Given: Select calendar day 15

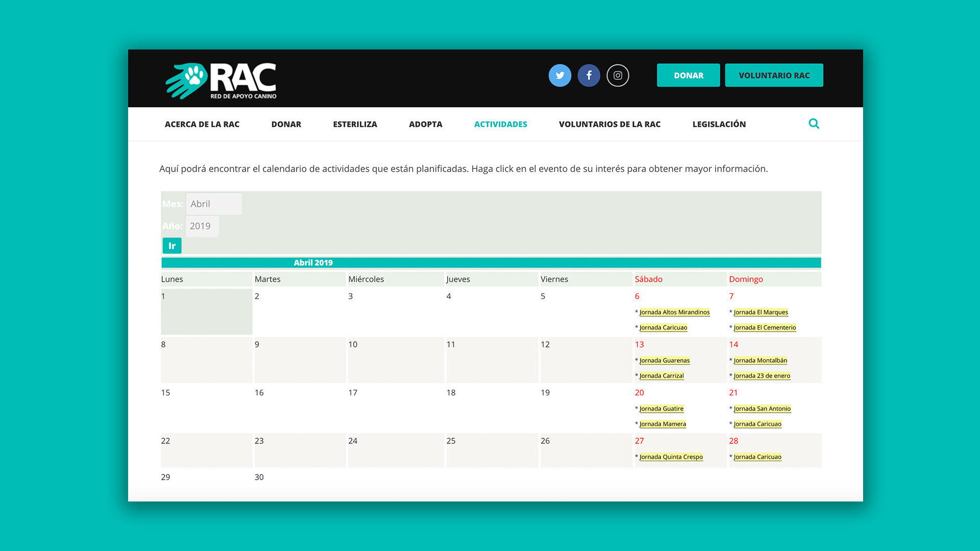Looking at the screenshot, I should (x=207, y=408).
